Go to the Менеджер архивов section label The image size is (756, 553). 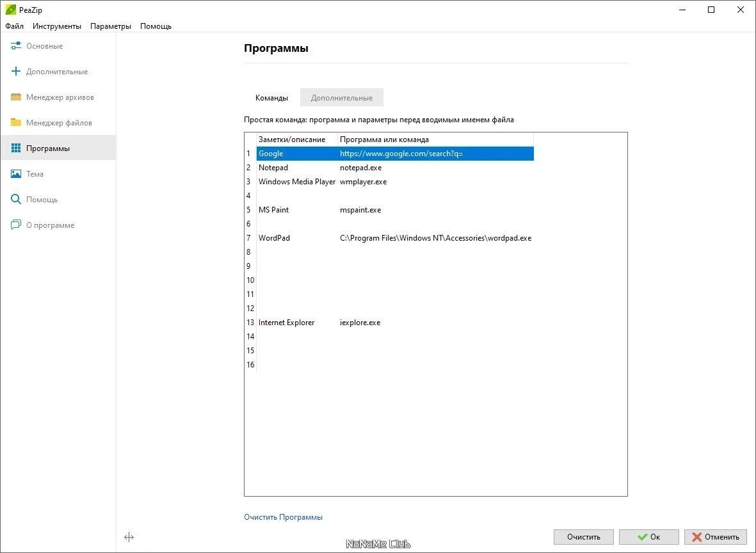(60, 97)
